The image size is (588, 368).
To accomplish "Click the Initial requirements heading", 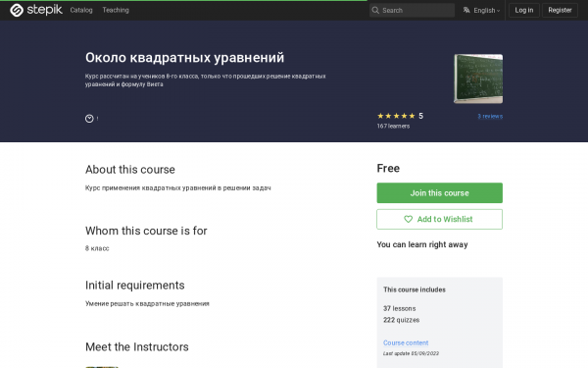I will [x=135, y=286].
